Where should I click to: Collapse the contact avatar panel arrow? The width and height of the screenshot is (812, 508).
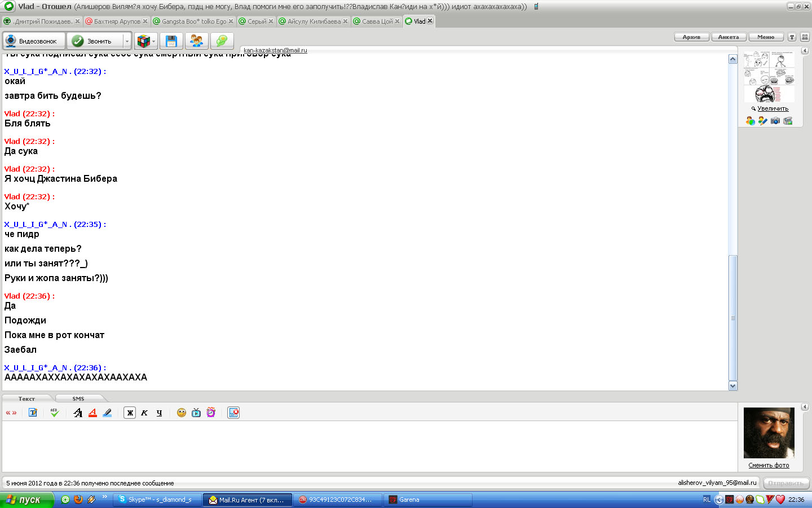click(x=805, y=51)
